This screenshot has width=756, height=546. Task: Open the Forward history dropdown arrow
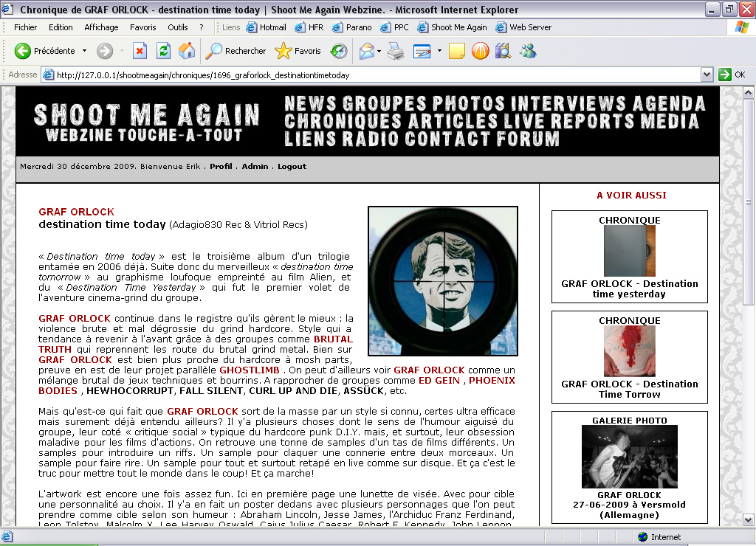(122, 51)
